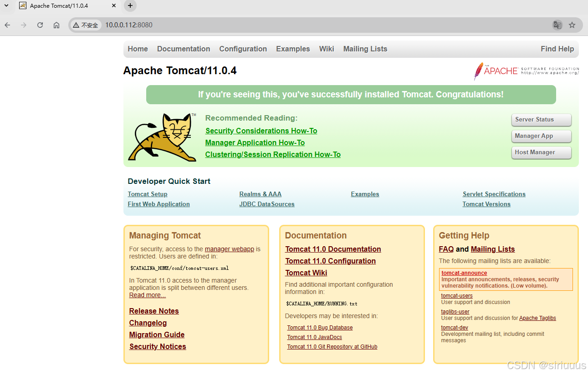Open the Migration Guide link
Image resolution: width=588 pixels, height=375 pixels.
(157, 334)
